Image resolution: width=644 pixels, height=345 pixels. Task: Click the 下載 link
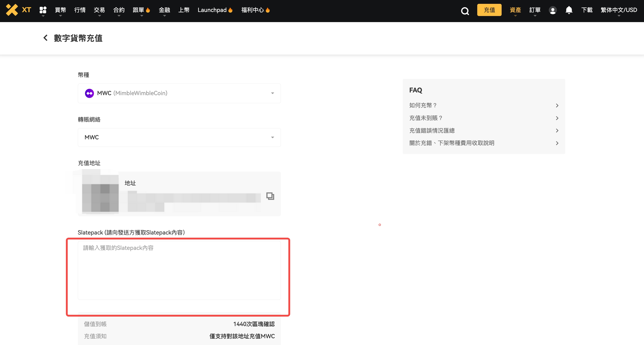point(587,10)
